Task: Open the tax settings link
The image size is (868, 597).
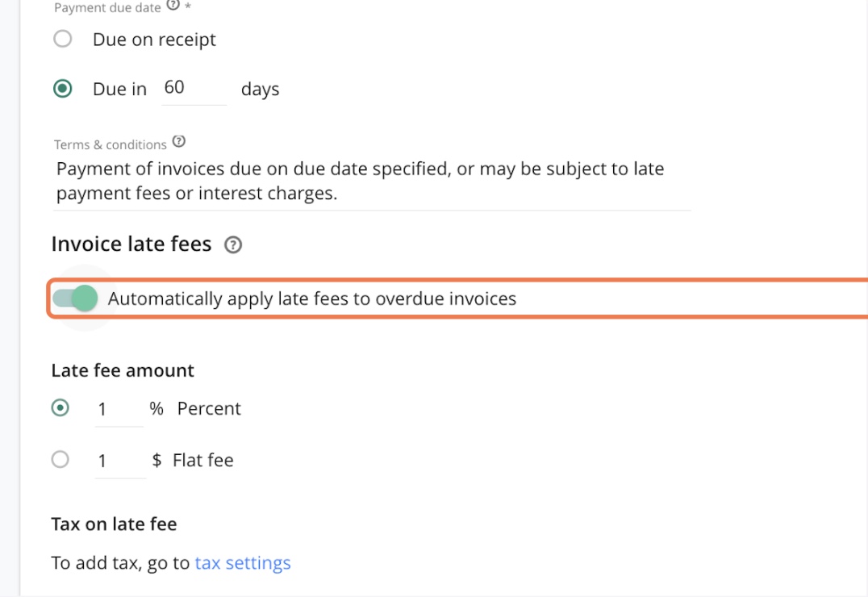Action: click(x=243, y=563)
